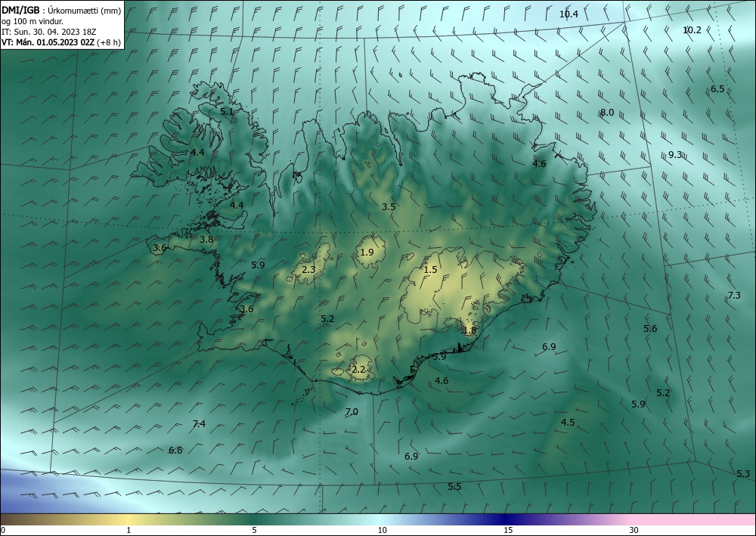Select the 5.3 value label
This screenshot has width=756, height=536.
click(743, 474)
